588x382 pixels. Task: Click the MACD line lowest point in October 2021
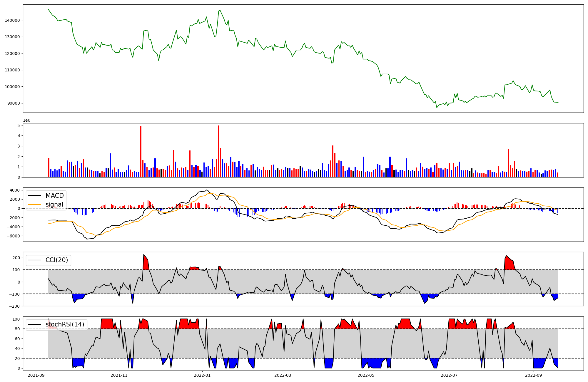[87, 239]
